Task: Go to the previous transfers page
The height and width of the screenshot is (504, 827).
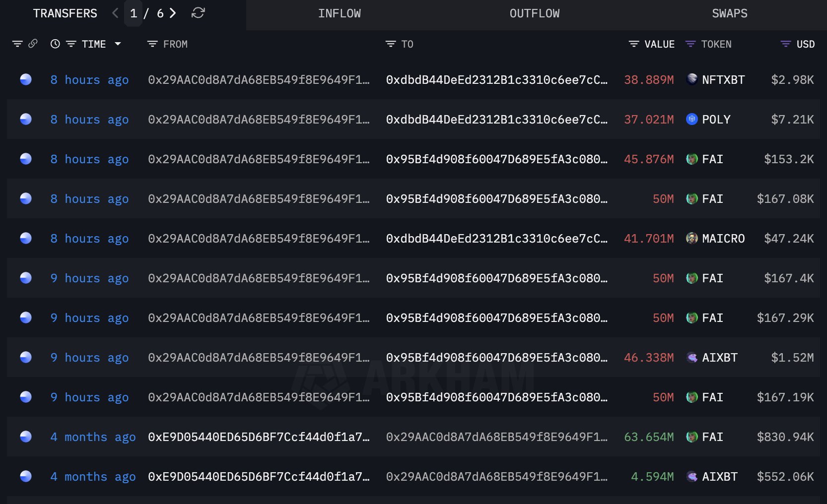Action: [x=115, y=13]
